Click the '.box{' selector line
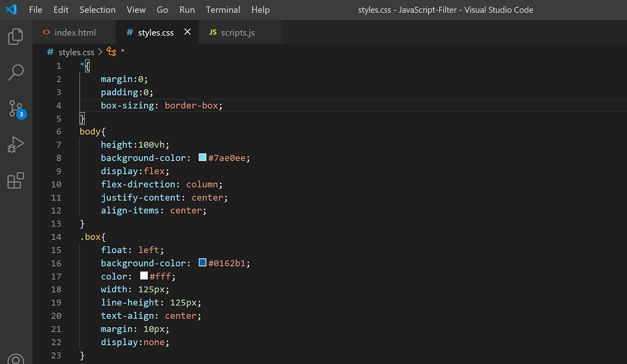 point(93,237)
